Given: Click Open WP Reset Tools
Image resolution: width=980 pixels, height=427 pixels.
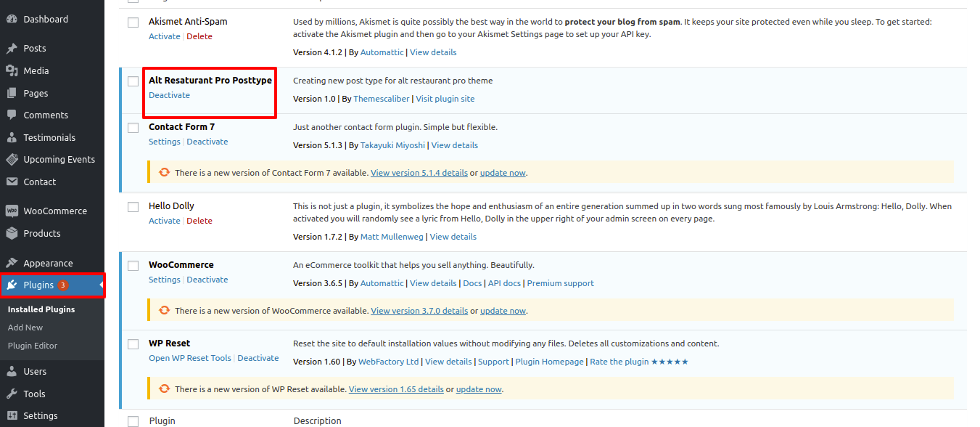Looking at the screenshot, I should click(x=190, y=358).
